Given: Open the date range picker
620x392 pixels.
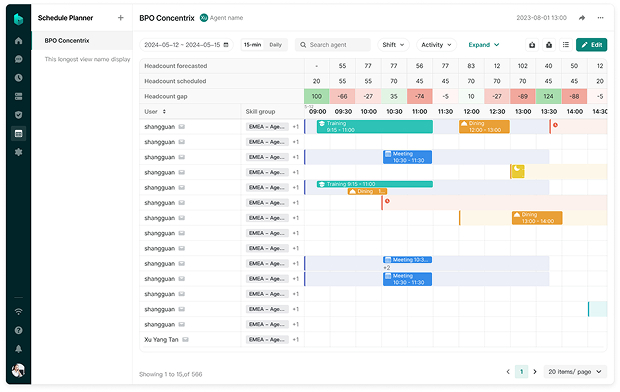Looking at the screenshot, I should [x=186, y=45].
